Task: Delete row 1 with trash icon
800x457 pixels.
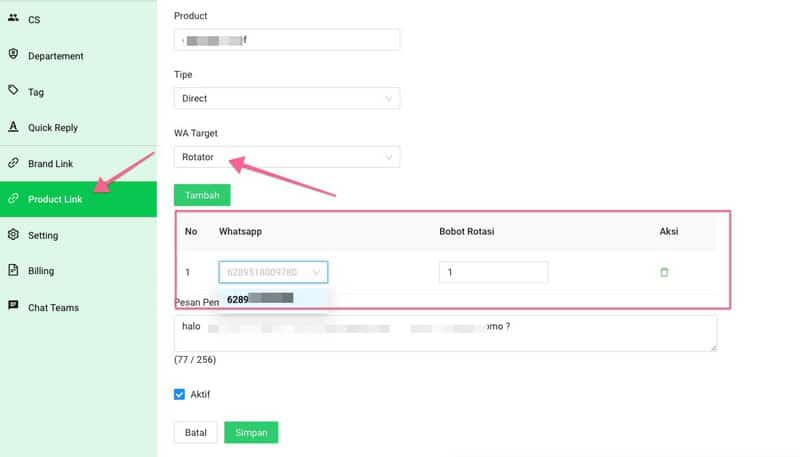Action: tap(664, 272)
